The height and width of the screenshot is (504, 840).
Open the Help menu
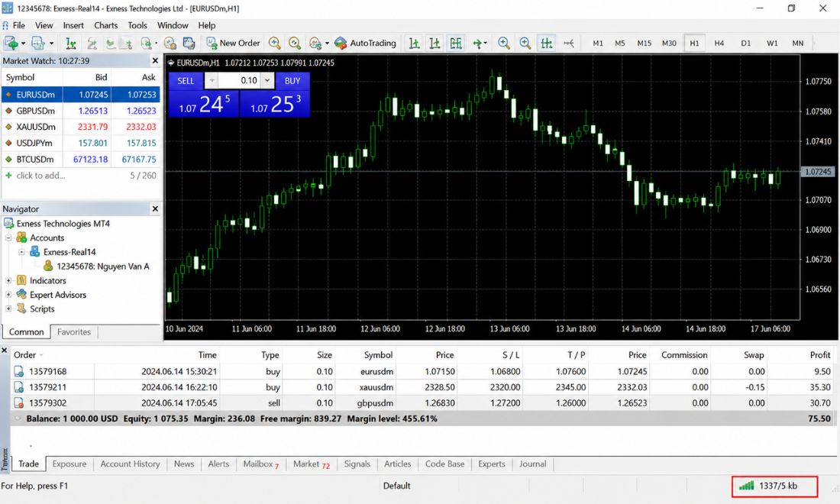coord(207,25)
